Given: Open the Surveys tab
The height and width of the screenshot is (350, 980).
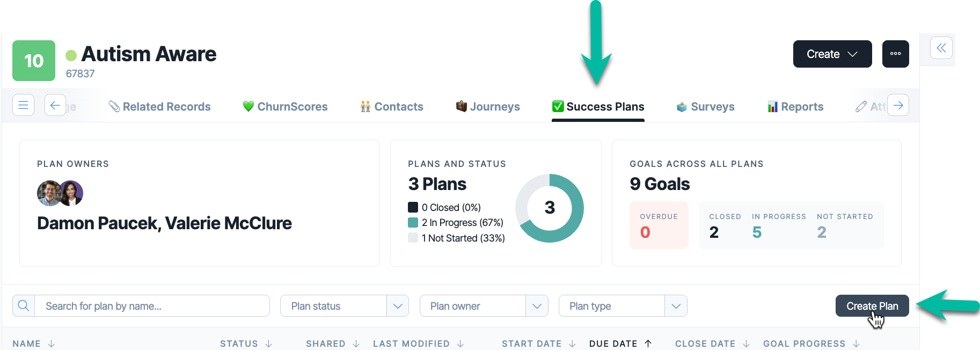Looking at the screenshot, I should tap(705, 107).
